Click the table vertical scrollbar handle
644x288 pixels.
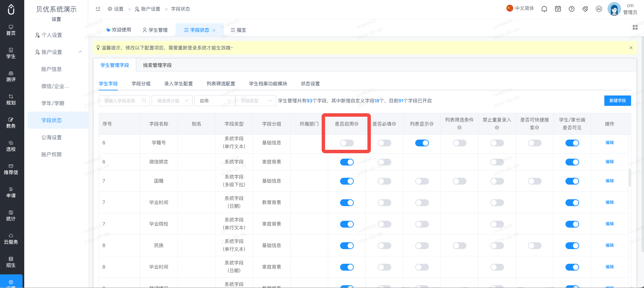point(630,177)
